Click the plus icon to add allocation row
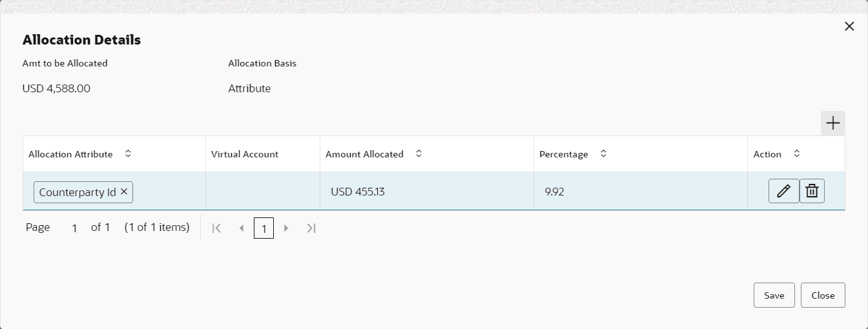Image resolution: width=868 pixels, height=329 pixels. click(x=832, y=123)
